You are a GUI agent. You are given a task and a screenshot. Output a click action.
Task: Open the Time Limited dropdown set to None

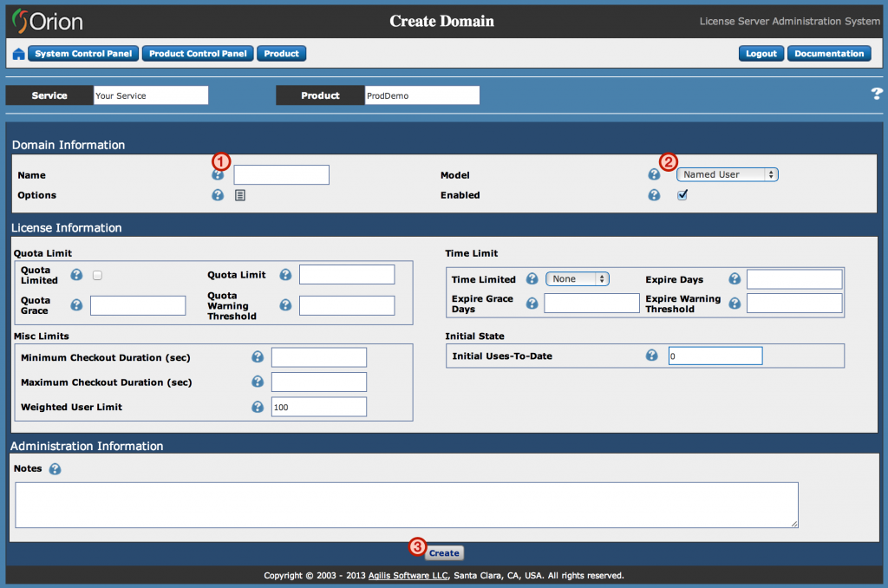[578, 278]
